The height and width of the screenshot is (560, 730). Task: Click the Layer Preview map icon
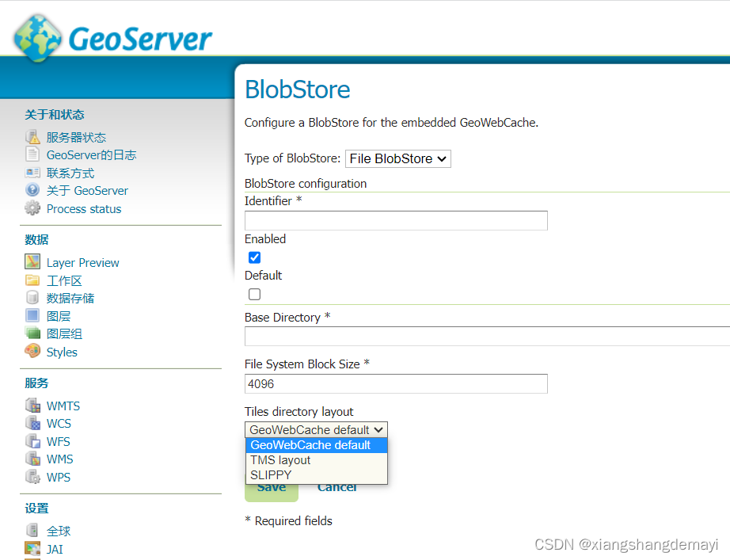tap(32, 262)
